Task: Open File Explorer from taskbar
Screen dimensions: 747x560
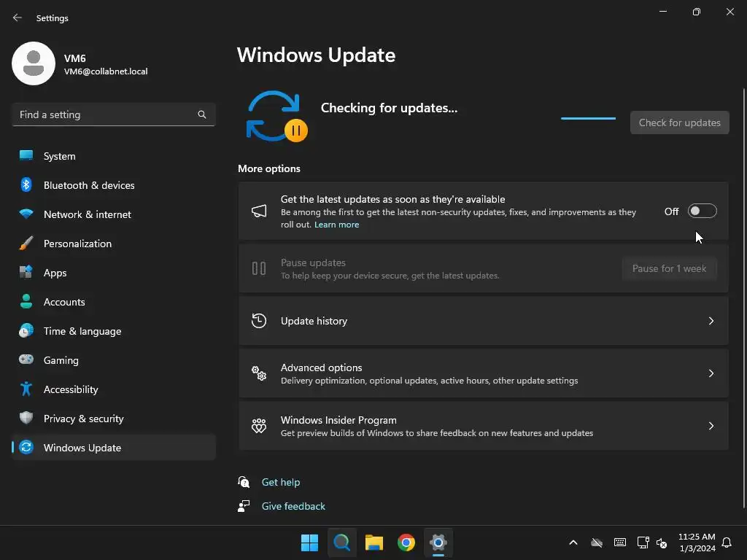Action: tap(374, 542)
